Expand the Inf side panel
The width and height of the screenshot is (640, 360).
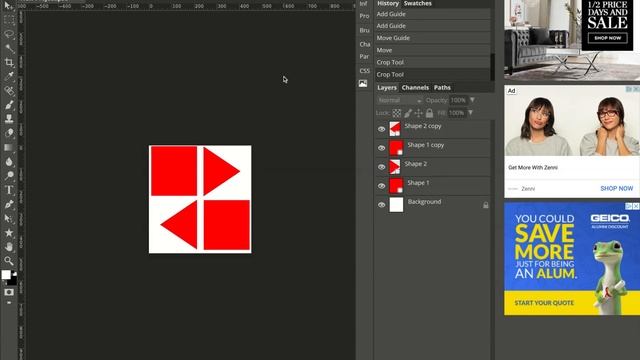click(363, 4)
